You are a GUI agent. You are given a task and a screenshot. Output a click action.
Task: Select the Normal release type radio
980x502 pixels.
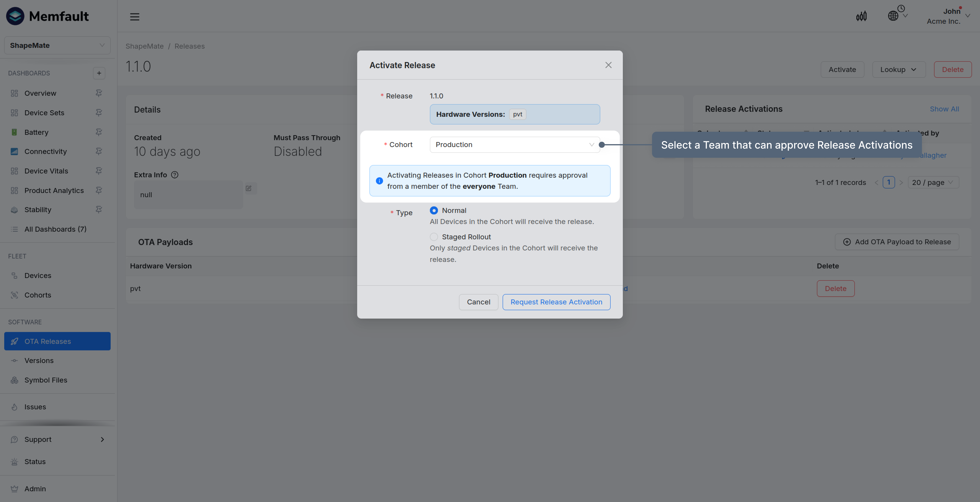[434, 210]
